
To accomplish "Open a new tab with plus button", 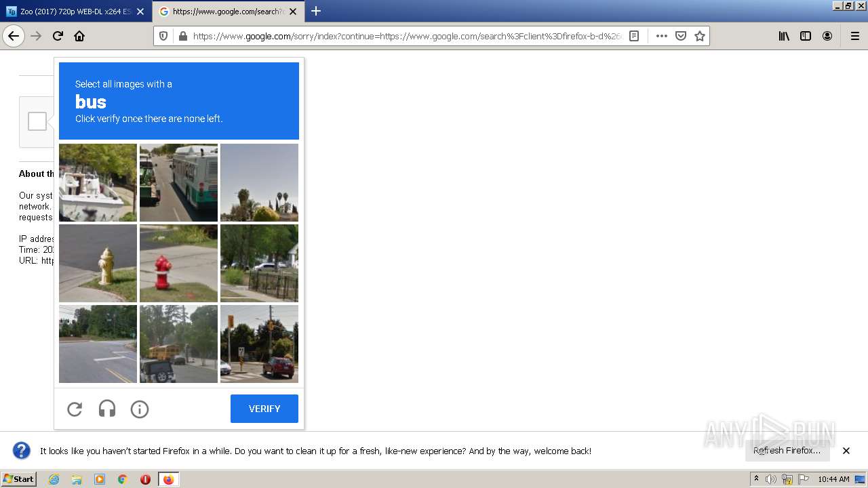I will point(316,11).
